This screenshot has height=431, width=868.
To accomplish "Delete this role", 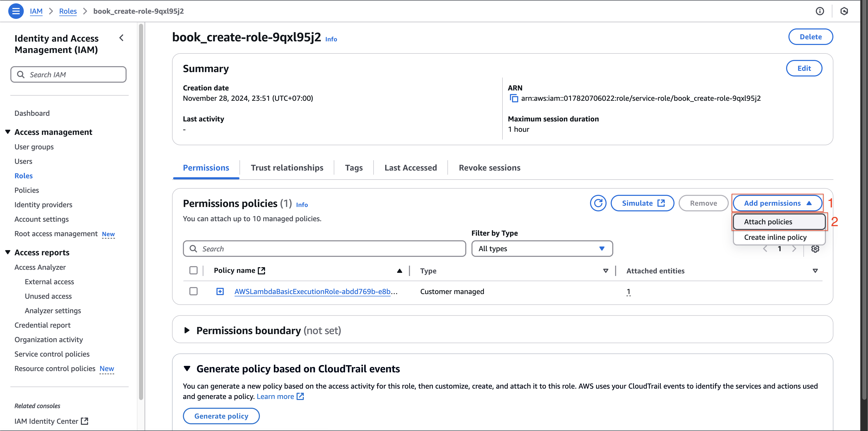I will (810, 37).
